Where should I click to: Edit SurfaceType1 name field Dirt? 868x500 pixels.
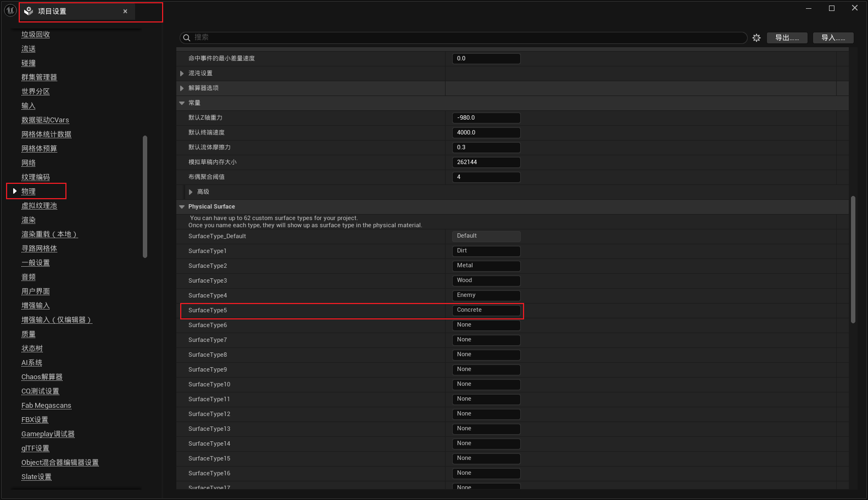pos(486,251)
